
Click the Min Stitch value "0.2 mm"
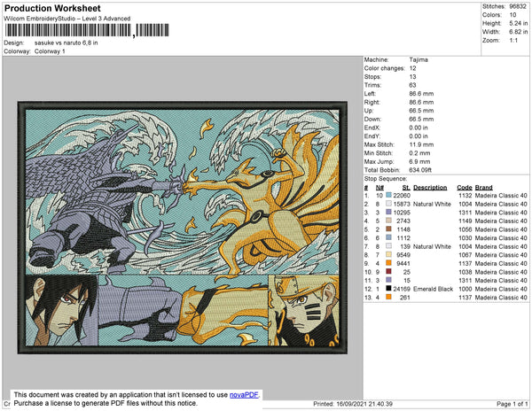pyautogui.click(x=419, y=153)
